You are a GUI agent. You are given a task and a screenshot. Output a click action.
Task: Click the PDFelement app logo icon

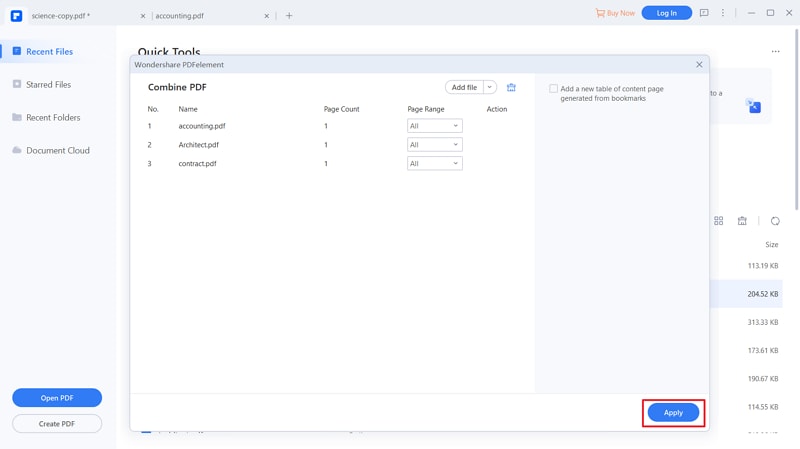point(16,16)
